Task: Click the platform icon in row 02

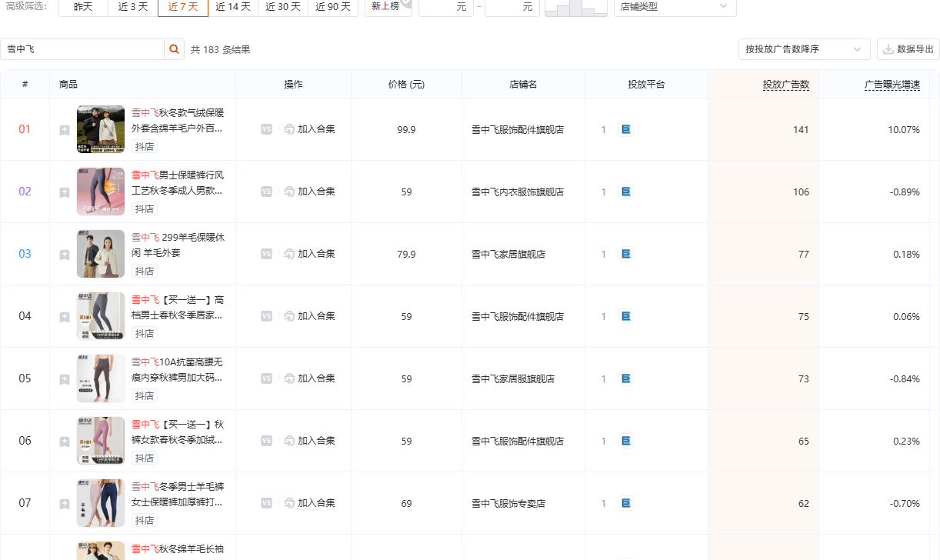Action: (x=626, y=192)
